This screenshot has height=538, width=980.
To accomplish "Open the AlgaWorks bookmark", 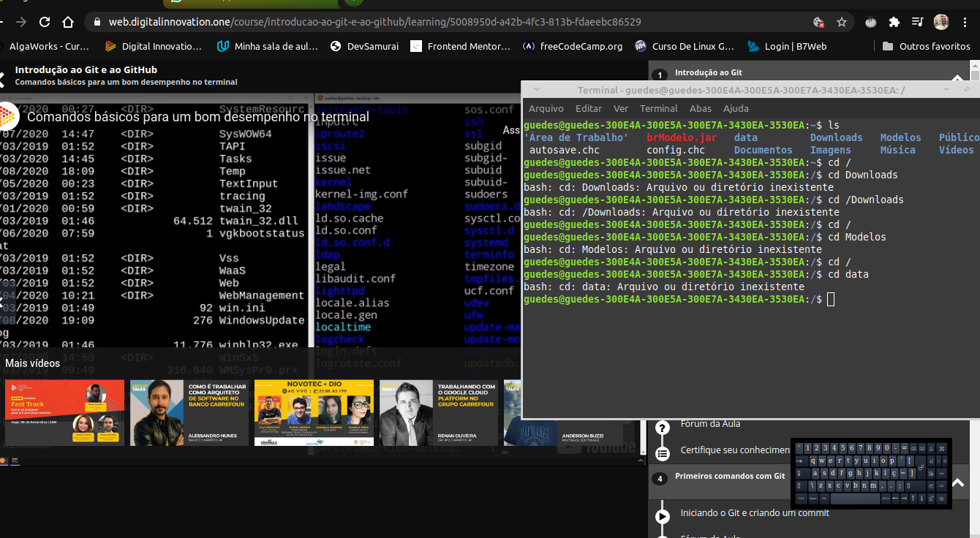I will click(45, 46).
